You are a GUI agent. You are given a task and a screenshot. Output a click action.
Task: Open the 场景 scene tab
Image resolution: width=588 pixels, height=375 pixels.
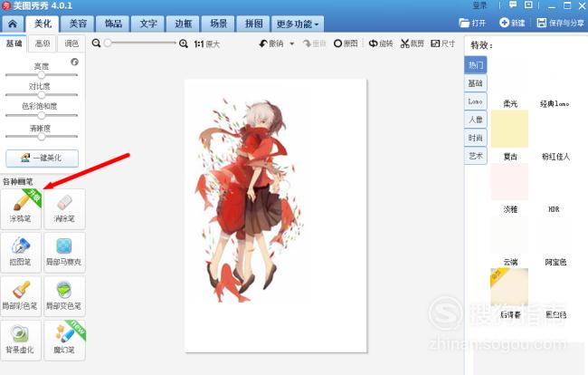[x=218, y=24]
